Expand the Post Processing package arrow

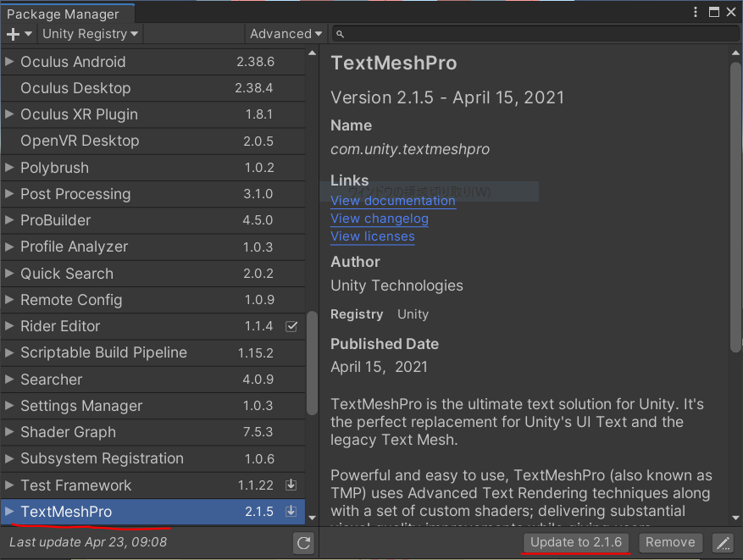[x=8, y=193]
